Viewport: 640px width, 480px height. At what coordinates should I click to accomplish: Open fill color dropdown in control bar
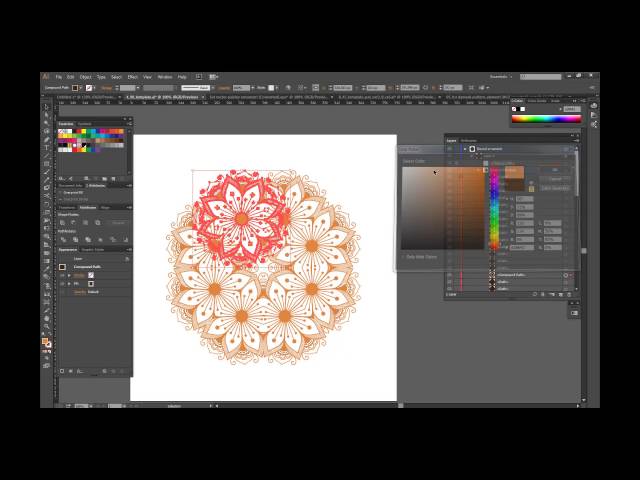[x=81, y=88]
